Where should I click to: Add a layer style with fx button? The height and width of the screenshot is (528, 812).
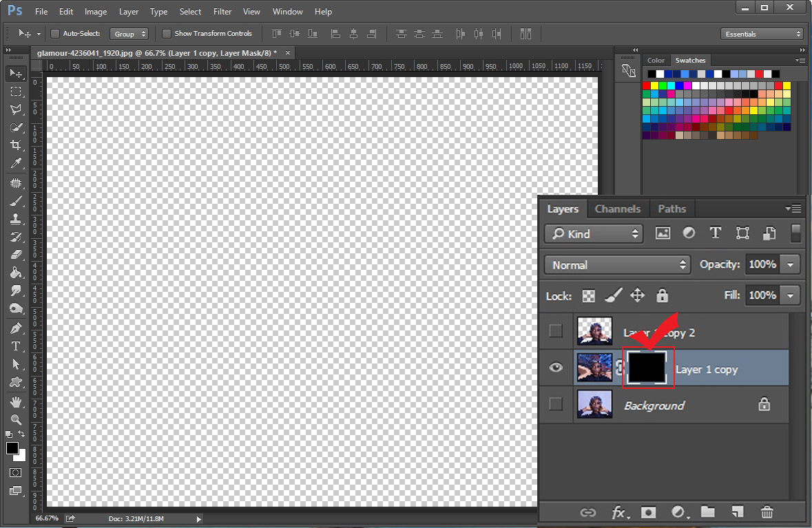point(619,512)
